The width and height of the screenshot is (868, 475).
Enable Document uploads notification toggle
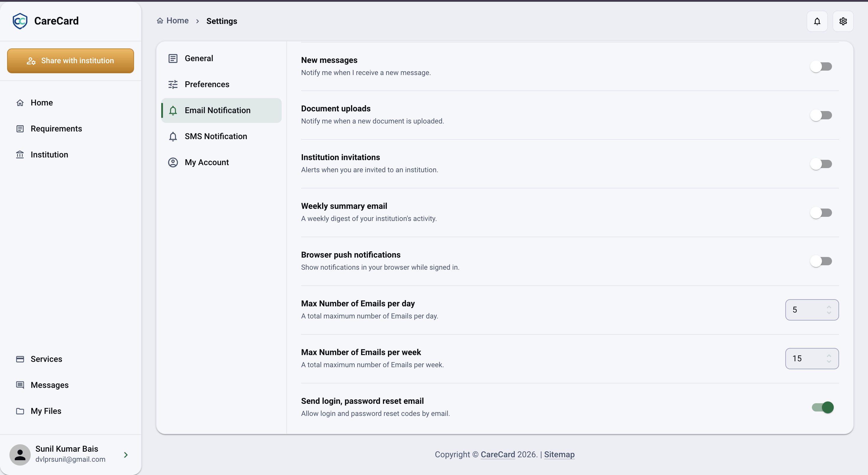(x=821, y=115)
